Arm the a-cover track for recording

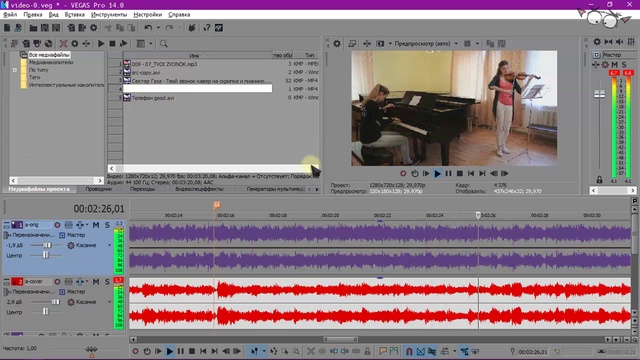click(57, 282)
